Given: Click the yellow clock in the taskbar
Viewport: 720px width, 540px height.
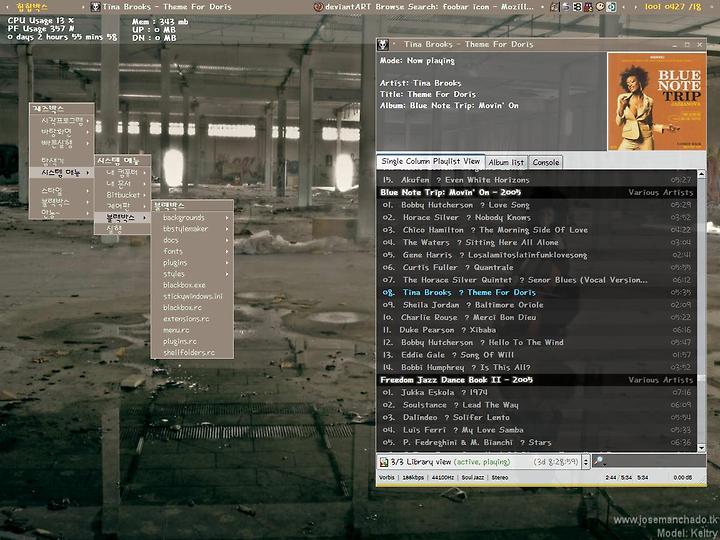Looking at the screenshot, I should click(673, 7).
